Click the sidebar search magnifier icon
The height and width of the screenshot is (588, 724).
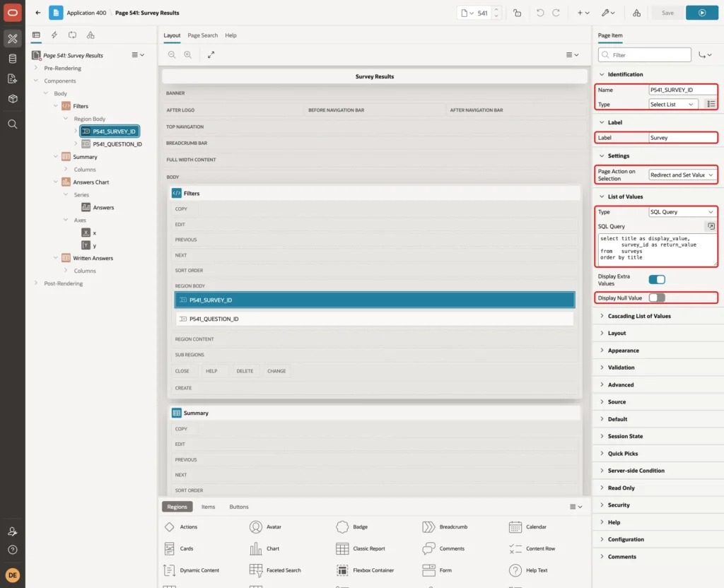point(13,124)
